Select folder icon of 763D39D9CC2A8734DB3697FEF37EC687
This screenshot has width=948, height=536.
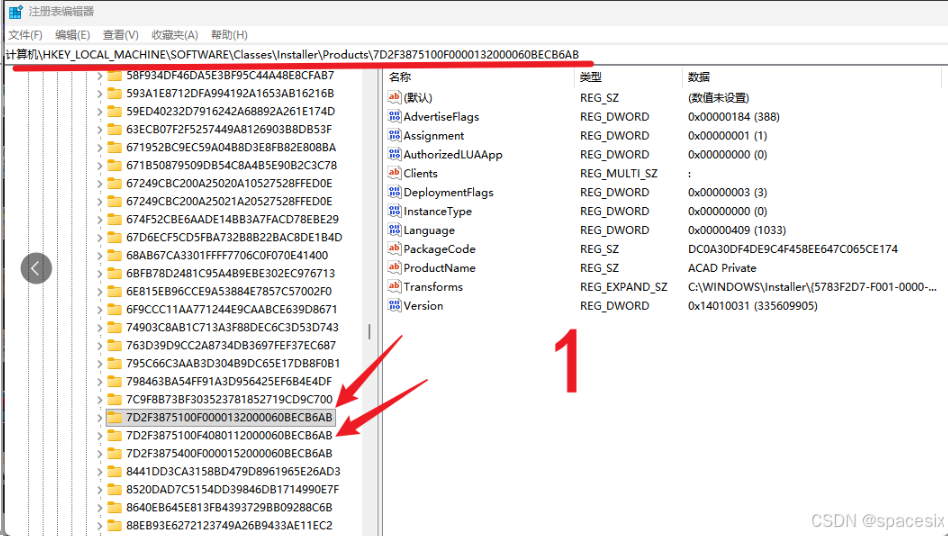[114, 345]
